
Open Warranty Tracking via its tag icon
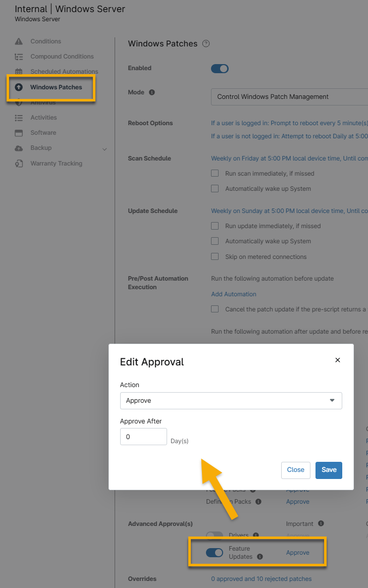pos(18,163)
